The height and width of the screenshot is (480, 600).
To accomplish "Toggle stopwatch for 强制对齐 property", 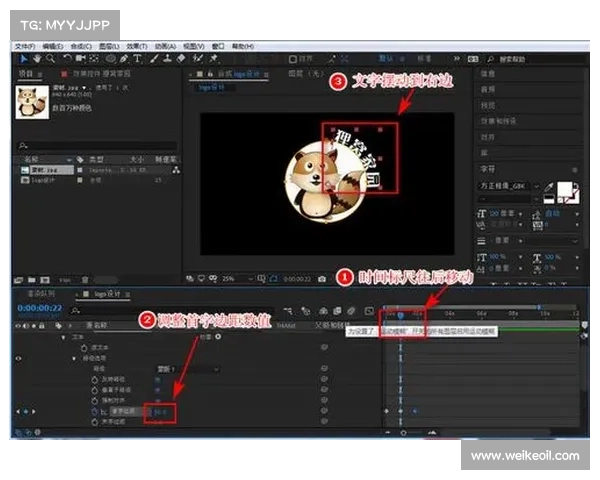I will coord(95,401).
